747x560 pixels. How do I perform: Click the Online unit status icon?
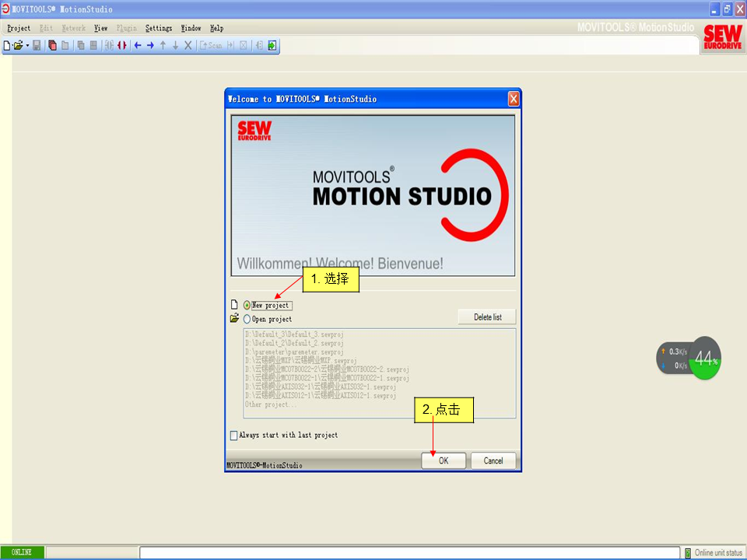click(x=687, y=552)
